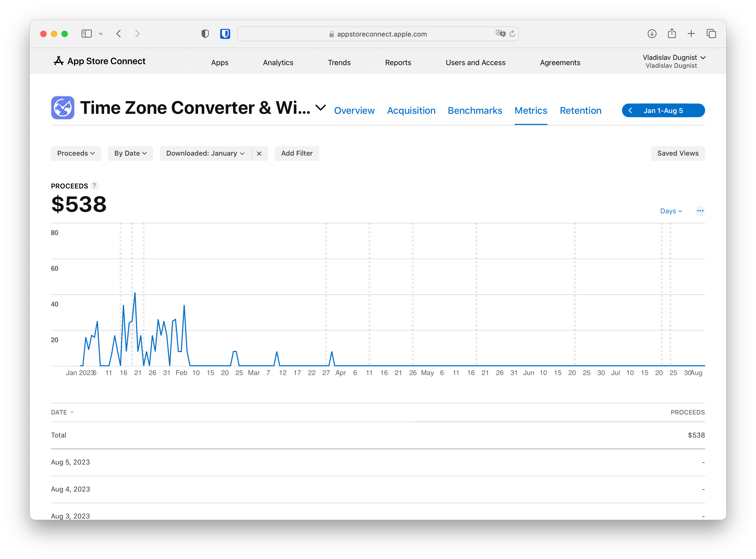Screen dimensions: 756x559
Task: Switch to Retention tab
Action: pyautogui.click(x=580, y=111)
